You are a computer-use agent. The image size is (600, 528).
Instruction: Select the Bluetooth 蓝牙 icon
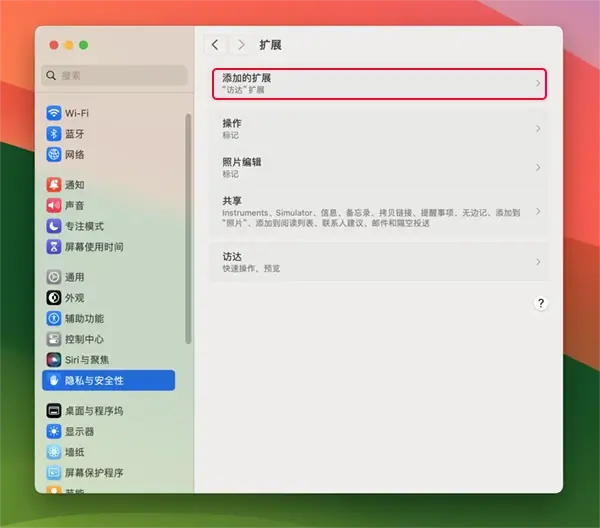click(54, 134)
